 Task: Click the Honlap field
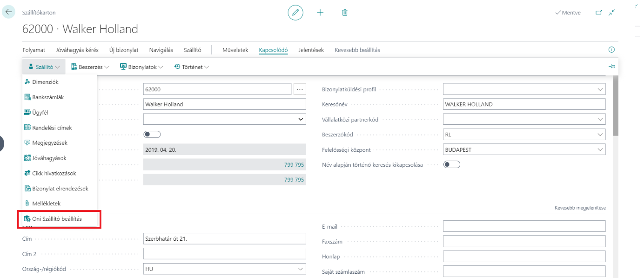click(524, 256)
